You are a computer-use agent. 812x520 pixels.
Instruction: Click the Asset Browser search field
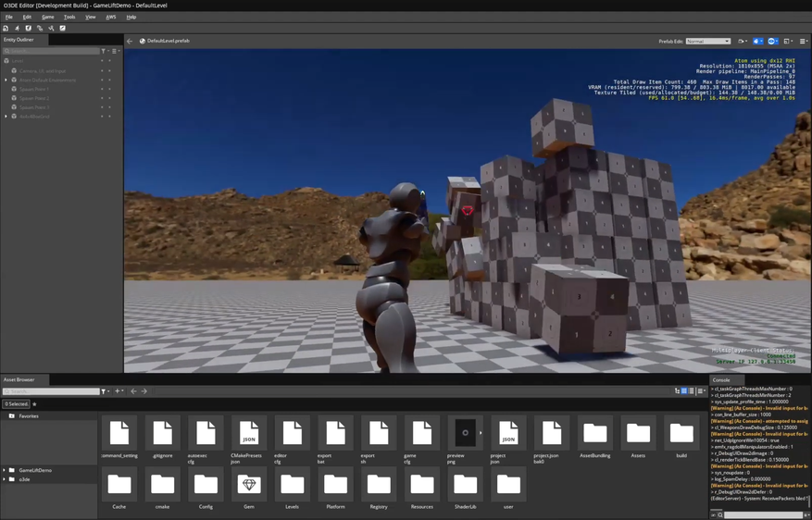(x=51, y=391)
